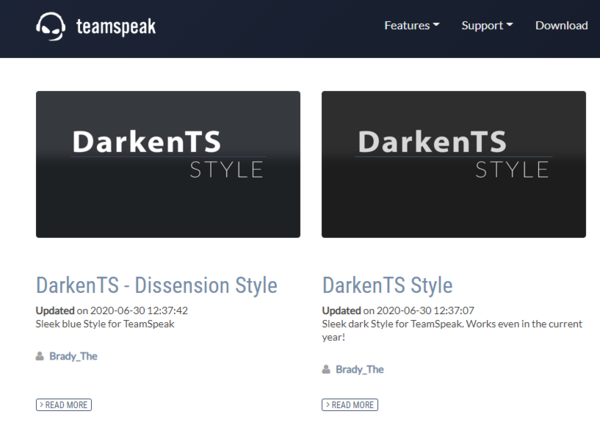Click the text 'Updated on 2020-06-30 12:37:07'
This screenshot has width=600, height=436.
(x=398, y=310)
